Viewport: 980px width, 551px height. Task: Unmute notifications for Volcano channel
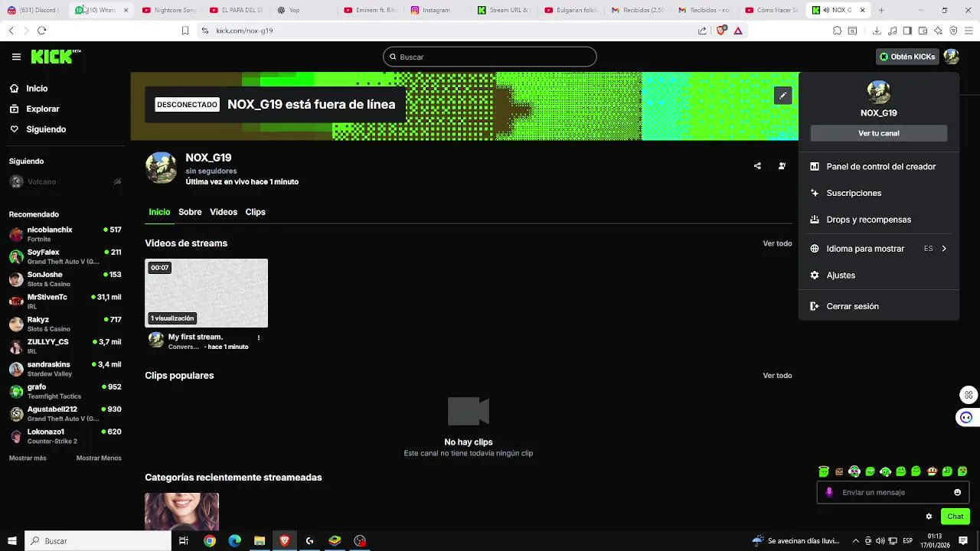coord(117,181)
